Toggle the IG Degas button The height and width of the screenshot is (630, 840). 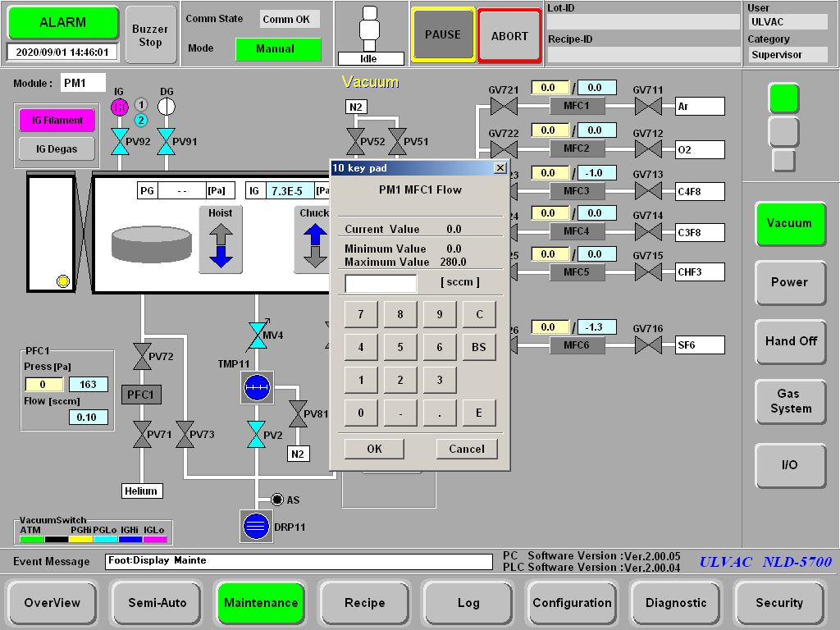(57, 149)
